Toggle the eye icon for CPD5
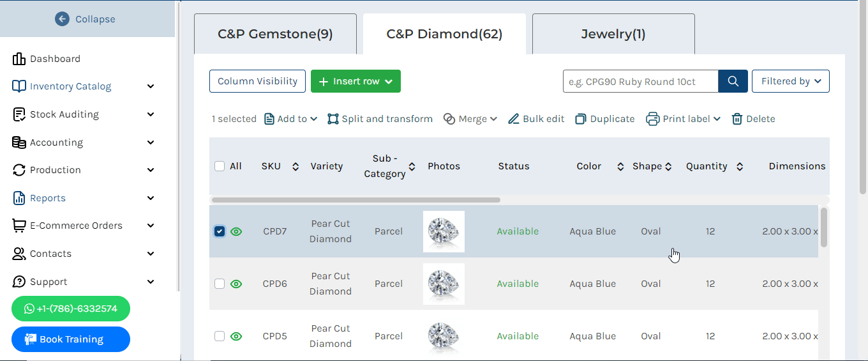The height and width of the screenshot is (361, 868). tap(236, 336)
